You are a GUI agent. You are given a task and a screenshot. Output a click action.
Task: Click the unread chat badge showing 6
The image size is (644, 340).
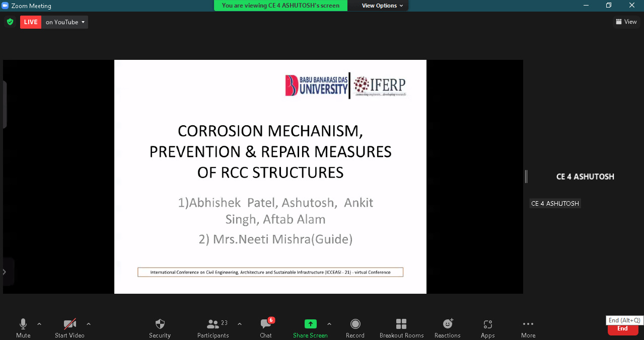click(x=271, y=320)
